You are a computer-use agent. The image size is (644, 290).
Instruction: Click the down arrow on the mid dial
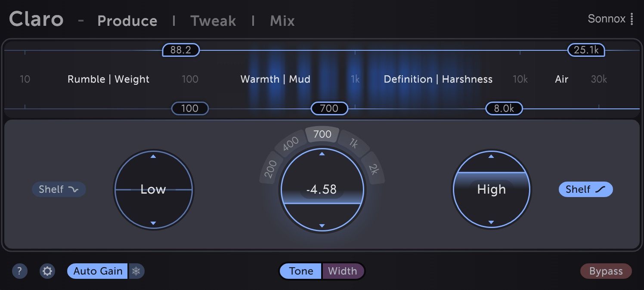pos(322,225)
